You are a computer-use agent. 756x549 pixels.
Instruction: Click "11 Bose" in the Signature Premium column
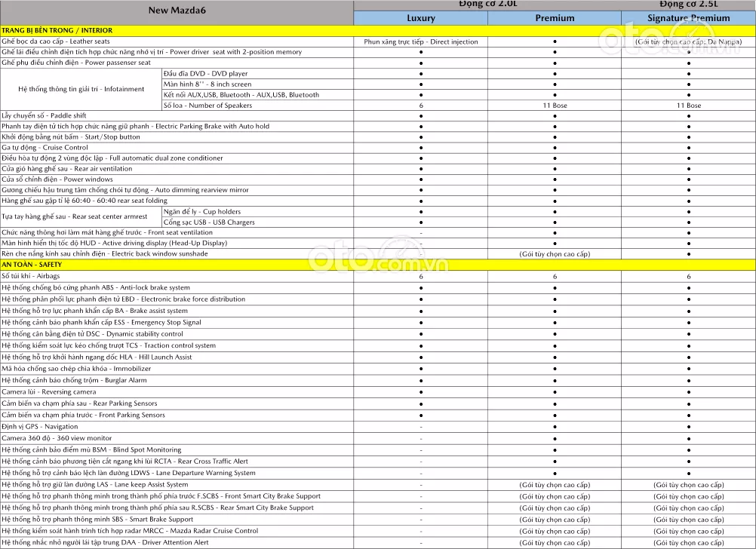(x=689, y=106)
